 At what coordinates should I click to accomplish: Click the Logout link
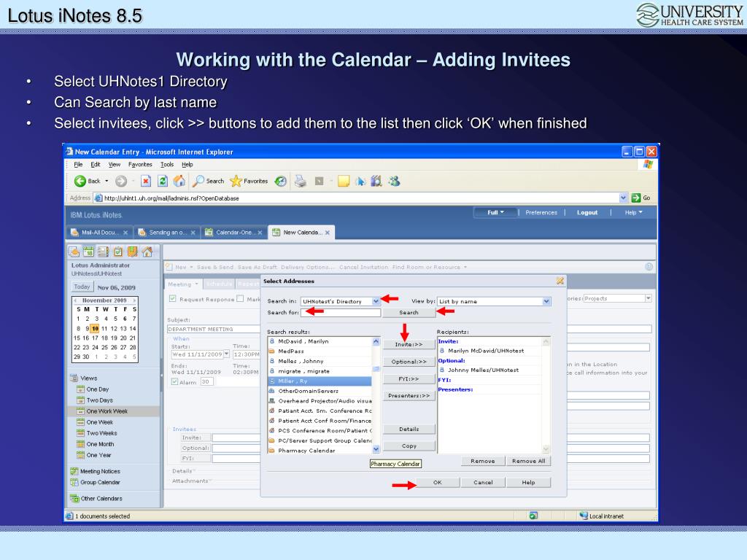tap(587, 212)
